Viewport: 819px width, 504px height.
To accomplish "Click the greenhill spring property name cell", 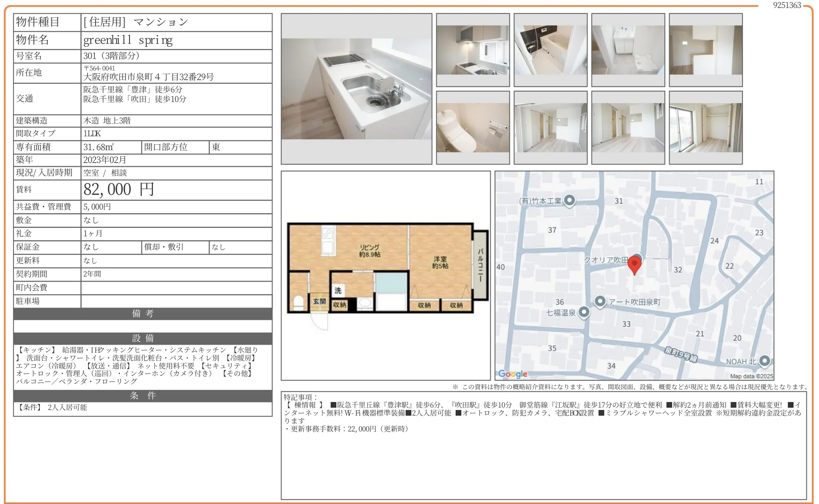I will [x=127, y=40].
